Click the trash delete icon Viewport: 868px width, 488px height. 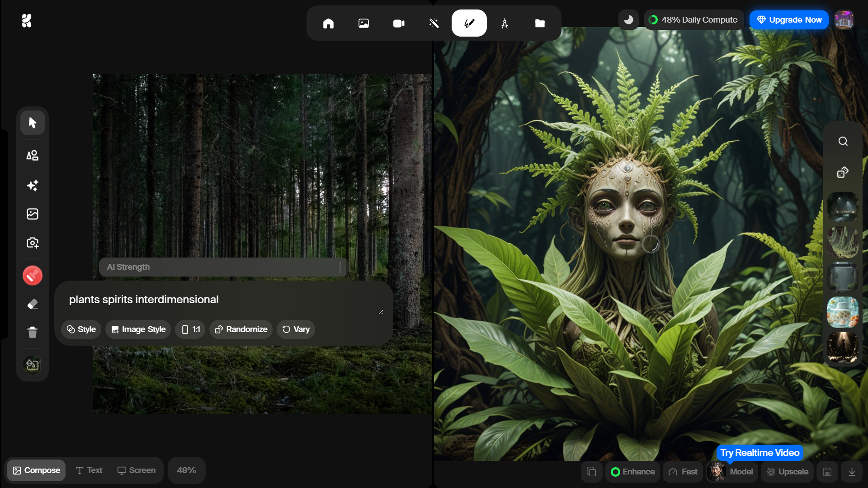pos(32,333)
